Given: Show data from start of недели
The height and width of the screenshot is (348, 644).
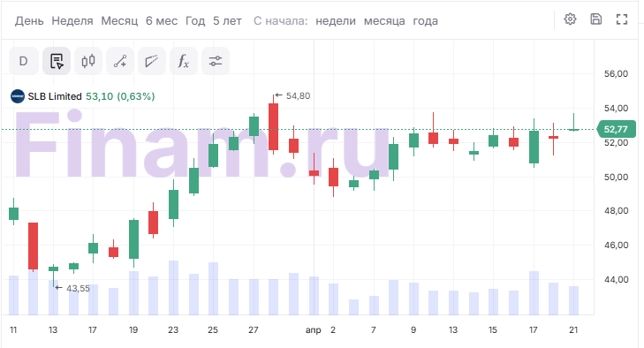Looking at the screenshot, I should pyautogui.click(x=336, y=21).
